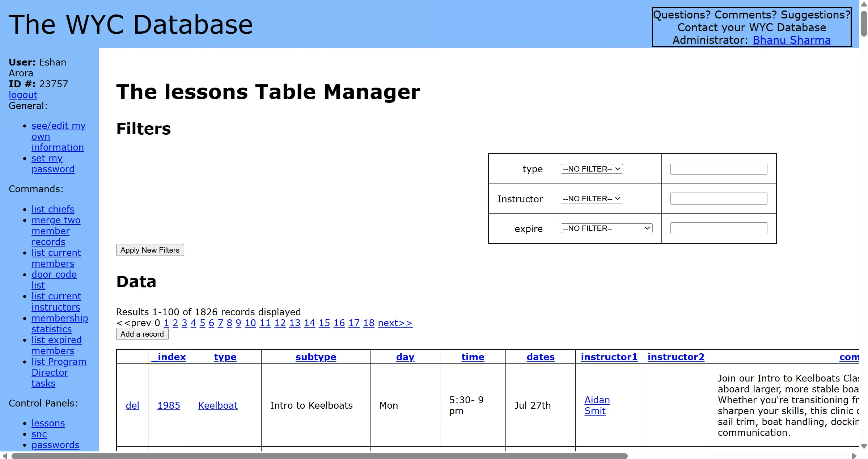Click the expire filter text field

coord(719,228)
